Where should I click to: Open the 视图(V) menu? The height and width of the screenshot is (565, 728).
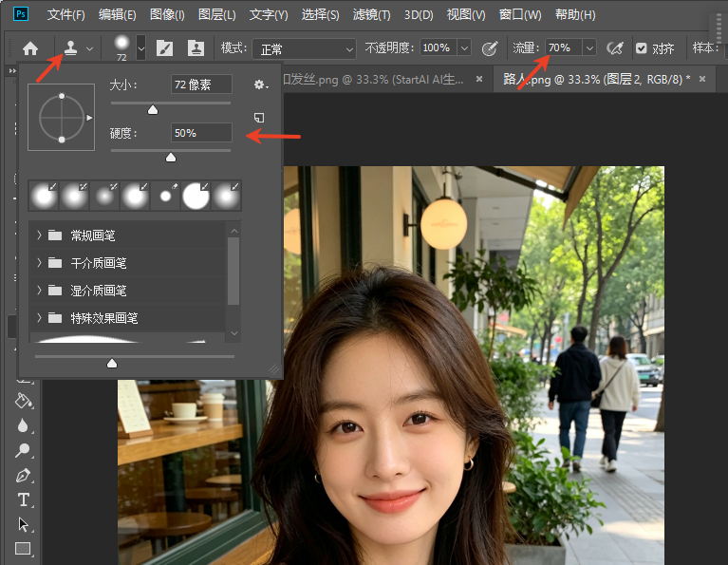coord(466,15)
